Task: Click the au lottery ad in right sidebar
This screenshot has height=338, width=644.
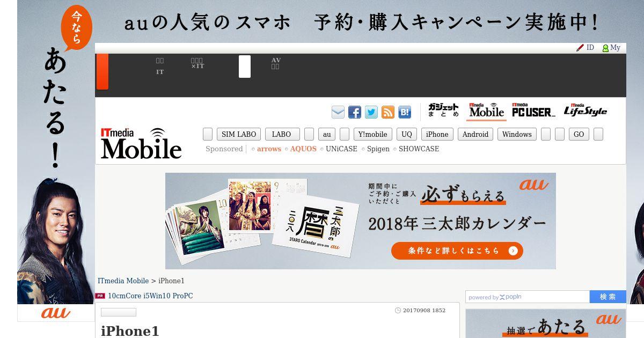Action: (x=546, y=324)
